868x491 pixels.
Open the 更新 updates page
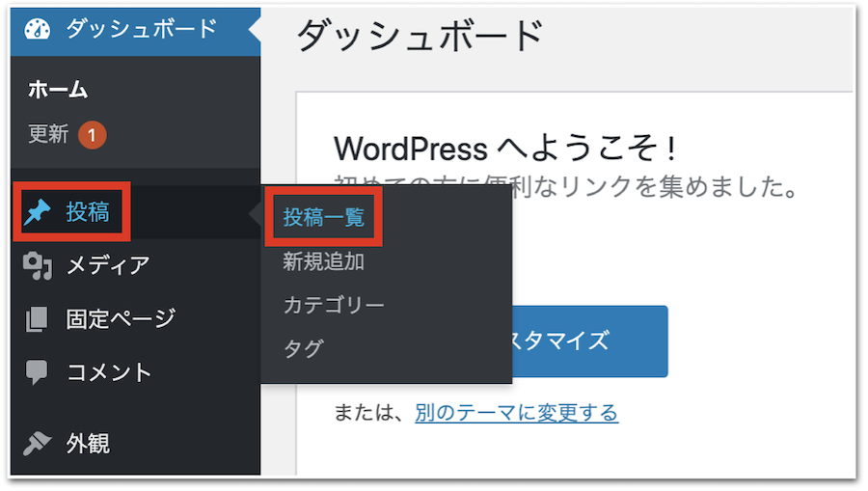(x=48, y=135)
